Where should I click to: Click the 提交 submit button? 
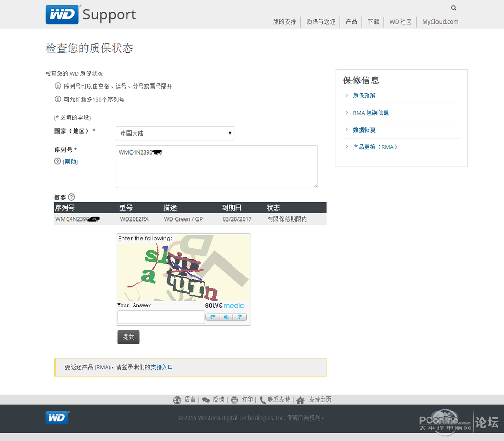(128, 337)
